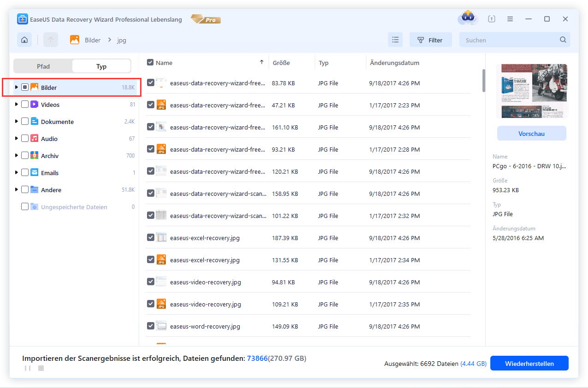Check the Andere category checkbox
Image resolution: width=588 pixels, height=388 pixels.
[25, 190]
